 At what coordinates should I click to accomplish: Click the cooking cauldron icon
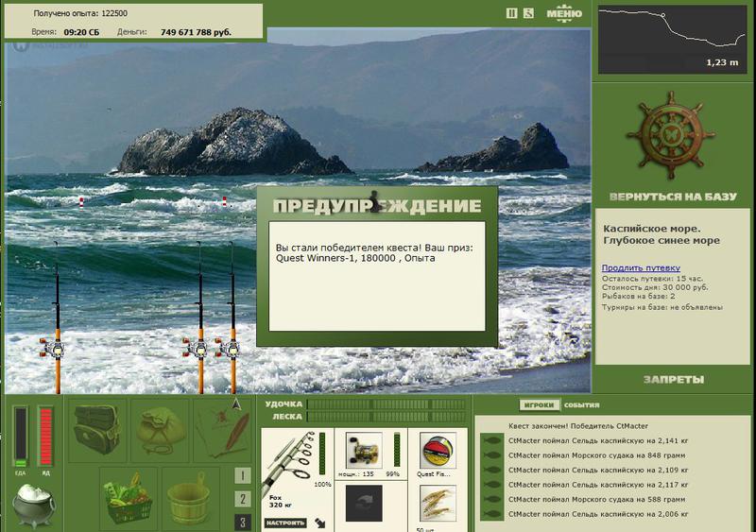[33, 505]
